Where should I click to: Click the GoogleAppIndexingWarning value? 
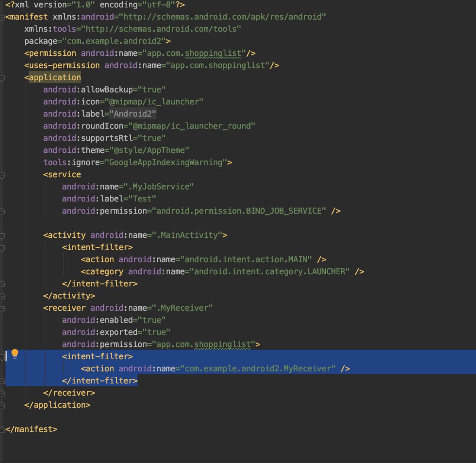coord(166,162)
